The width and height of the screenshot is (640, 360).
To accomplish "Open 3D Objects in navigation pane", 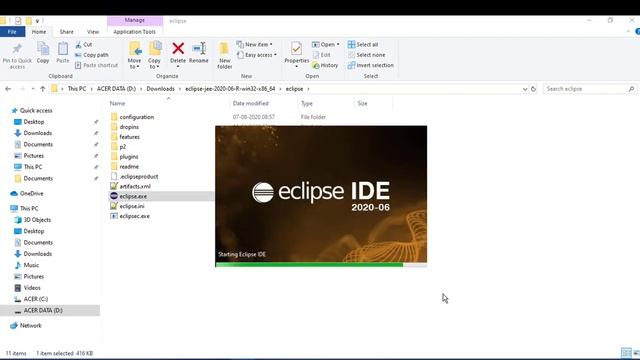I will pyautogui.click(x=37, y=220).
